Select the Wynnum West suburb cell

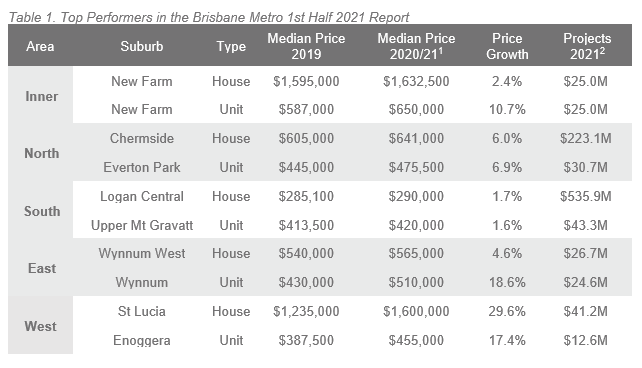(142, 253)
